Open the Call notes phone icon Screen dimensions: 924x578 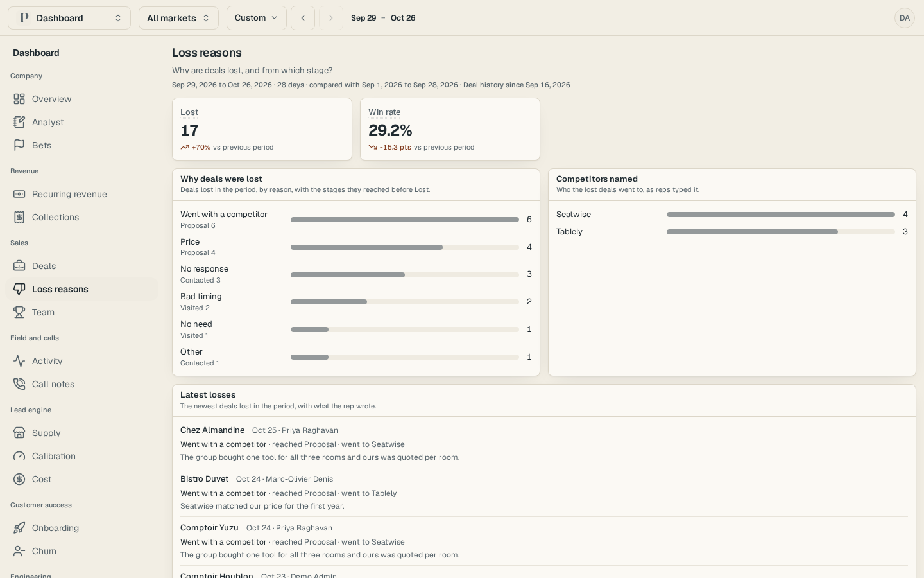click(19, 384)
